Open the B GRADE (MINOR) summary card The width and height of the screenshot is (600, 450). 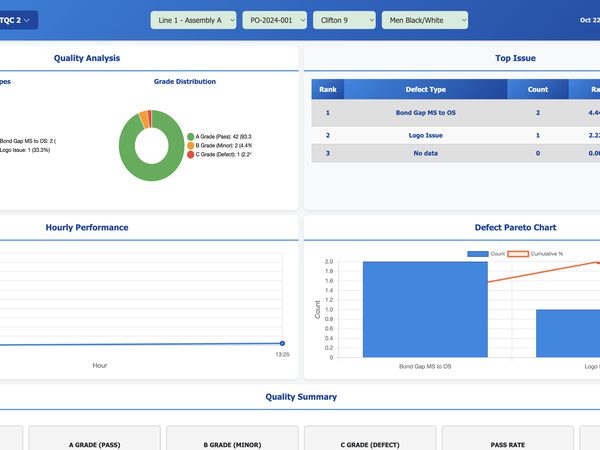(x=232, y=438)
